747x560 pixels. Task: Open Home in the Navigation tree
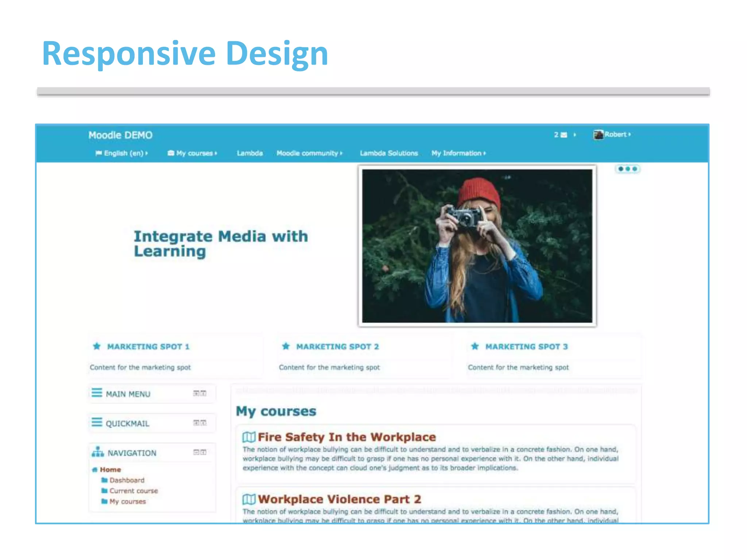coord(110,470)
